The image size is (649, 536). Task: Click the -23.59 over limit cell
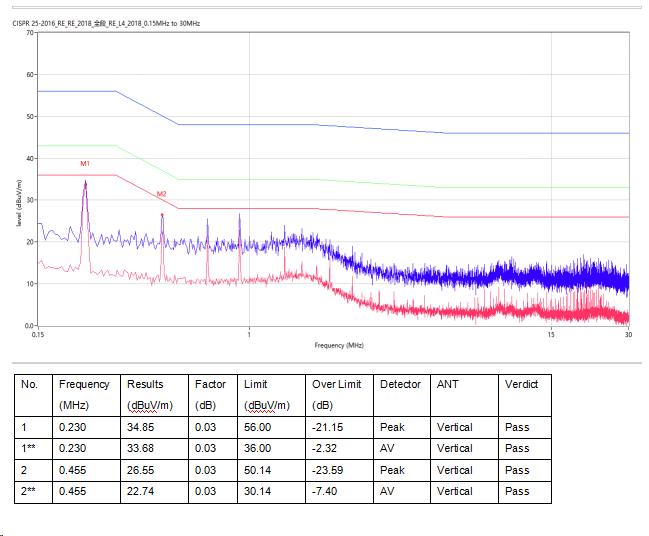click(x=329, y=470)
